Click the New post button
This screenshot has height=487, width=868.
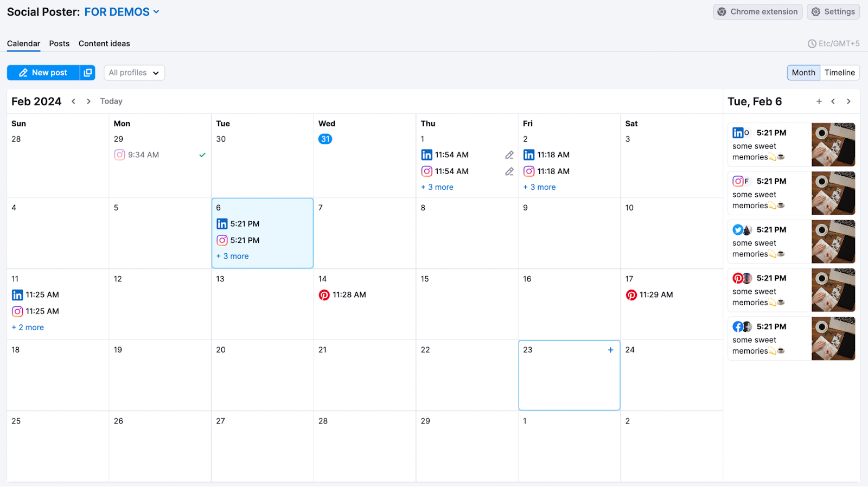pos(43,73)
